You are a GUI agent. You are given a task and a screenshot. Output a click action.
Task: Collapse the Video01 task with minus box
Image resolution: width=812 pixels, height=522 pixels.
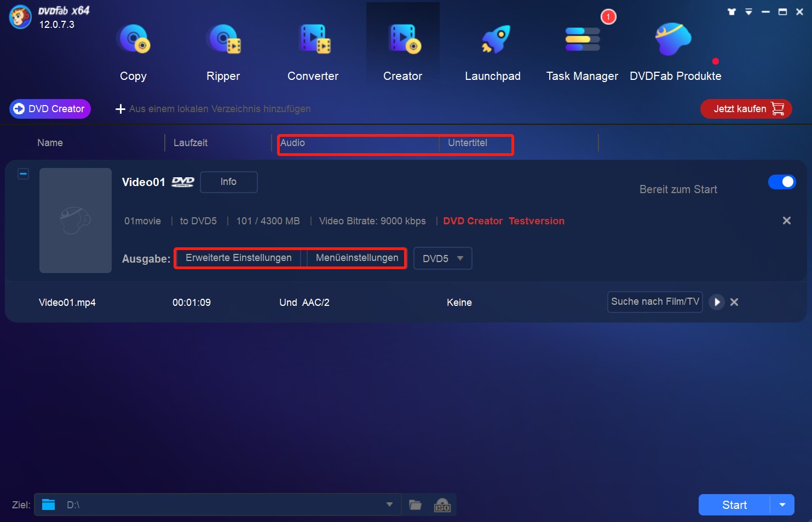tap(23, 174)
